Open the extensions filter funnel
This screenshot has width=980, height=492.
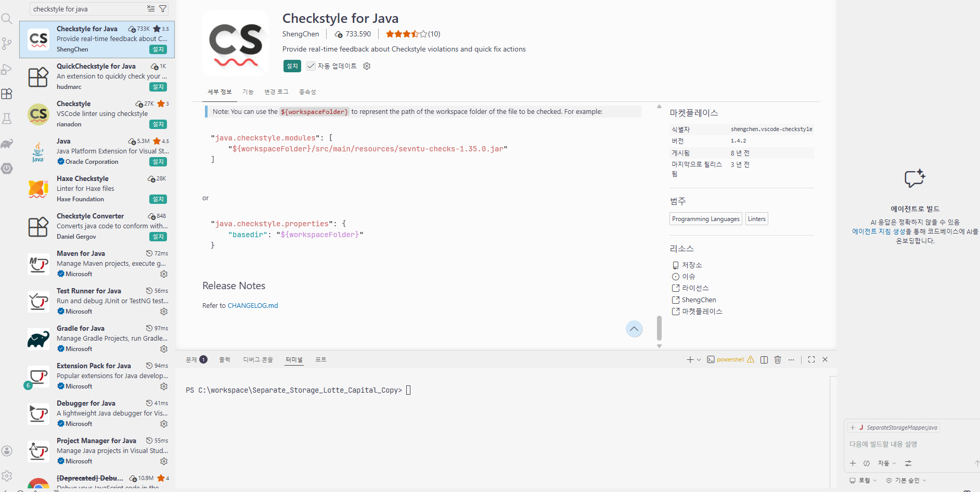pyautogui.click(x=163, y=9)
